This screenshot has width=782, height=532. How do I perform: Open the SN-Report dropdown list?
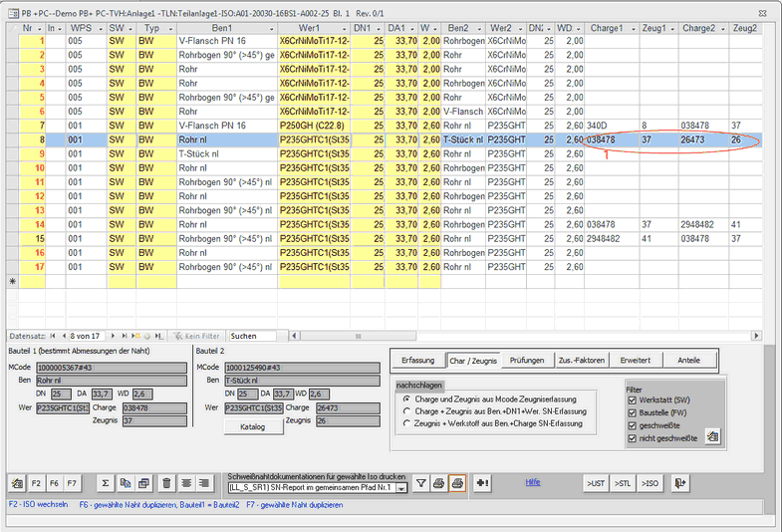point(401,488)
